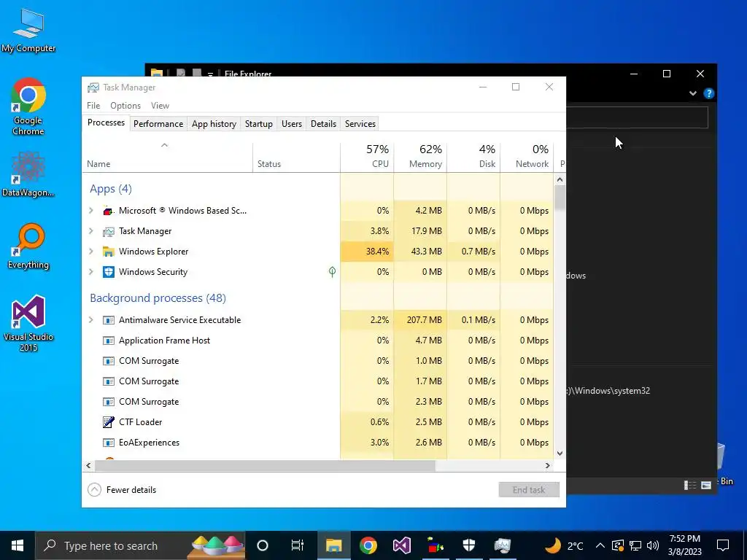
Task: Expand the Windows Explorer process group
Action: (x=91, y=252)
